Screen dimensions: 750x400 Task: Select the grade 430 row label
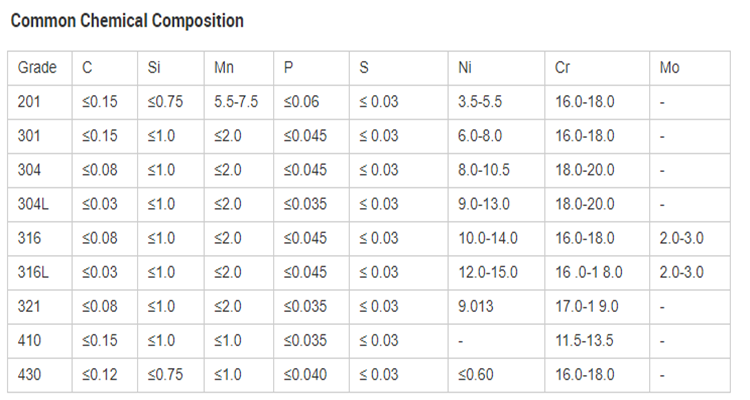pyautogui.click(x=30, y=374)
